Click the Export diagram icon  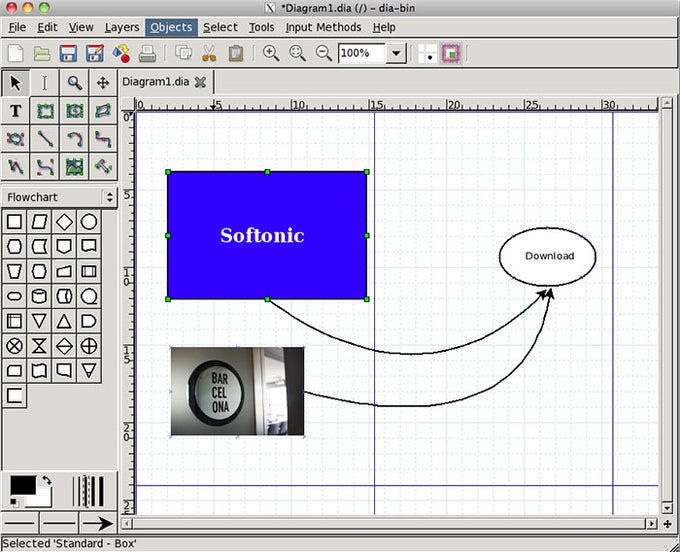pyautogui.click(x=121, y=53)
